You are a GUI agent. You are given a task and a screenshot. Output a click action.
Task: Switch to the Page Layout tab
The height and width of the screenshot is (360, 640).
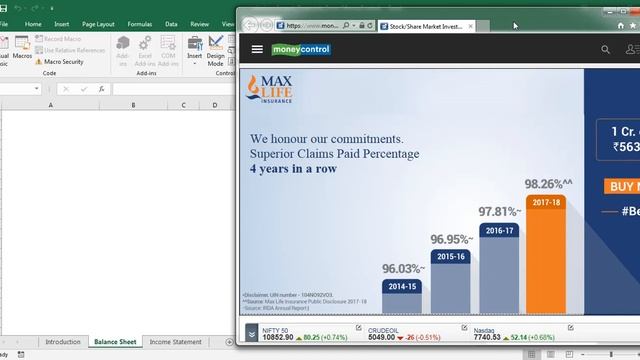98,24
